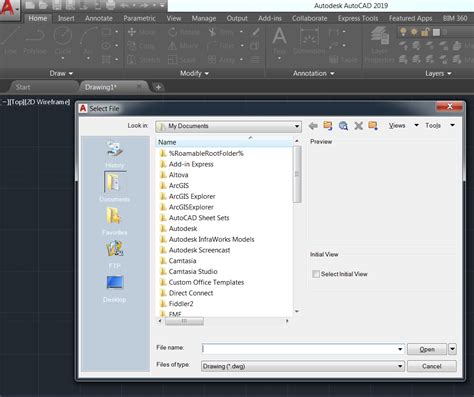Open the Tools menu in dialog
474x397 pixels.
coord(440,125)
